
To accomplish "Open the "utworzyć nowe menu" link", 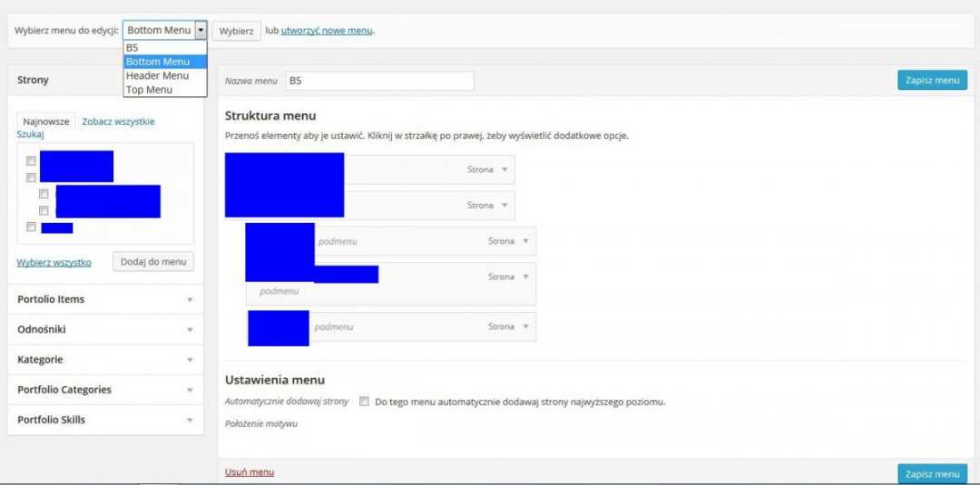I will [x=327, y=31].
